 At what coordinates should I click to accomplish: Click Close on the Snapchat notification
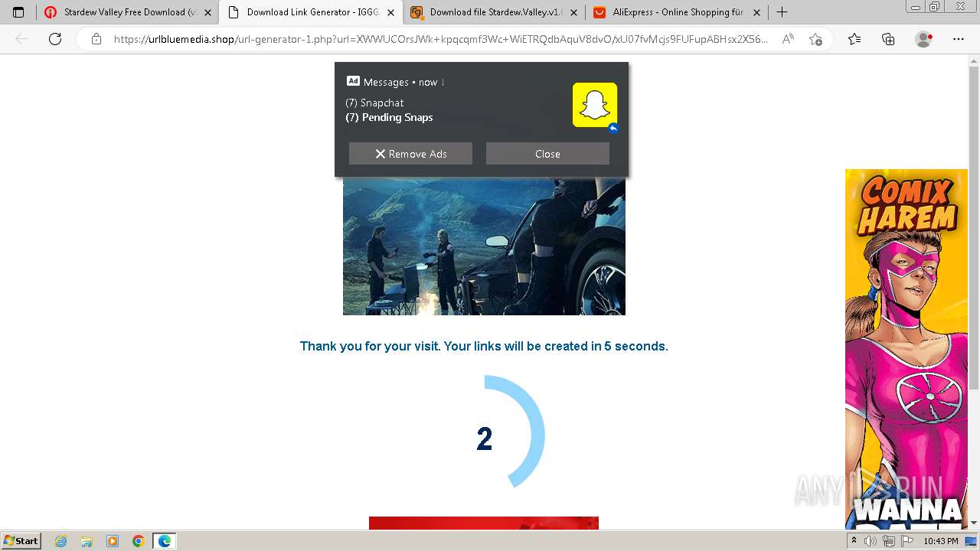tap(547, 154)
